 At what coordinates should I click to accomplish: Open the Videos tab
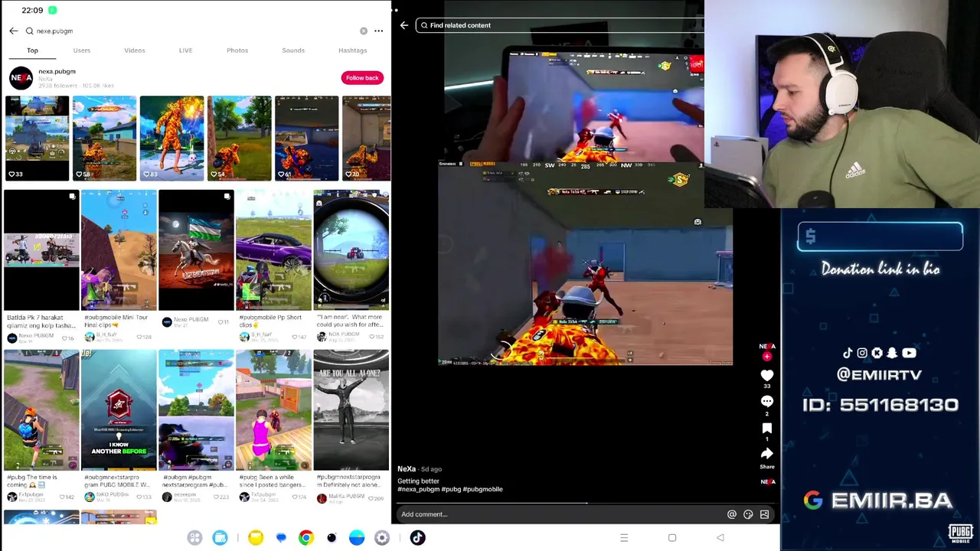pyautogui.click(x=134, y=51)
